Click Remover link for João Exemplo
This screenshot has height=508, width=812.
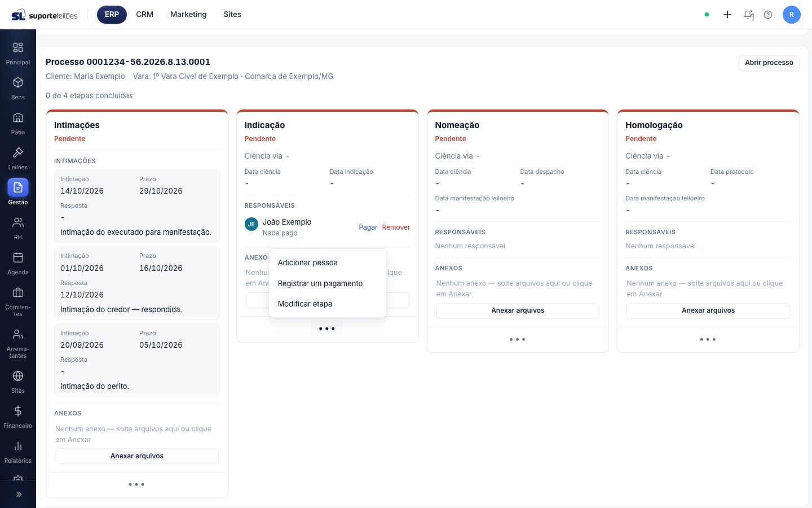click(x=396, y=227)
